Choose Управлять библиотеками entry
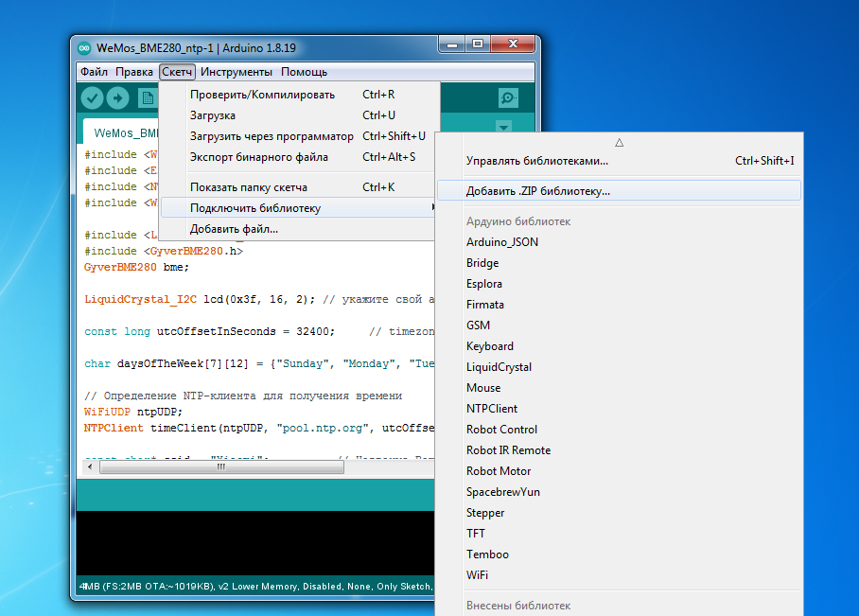Viewport: 859px width, 616px height. point(536,161)
